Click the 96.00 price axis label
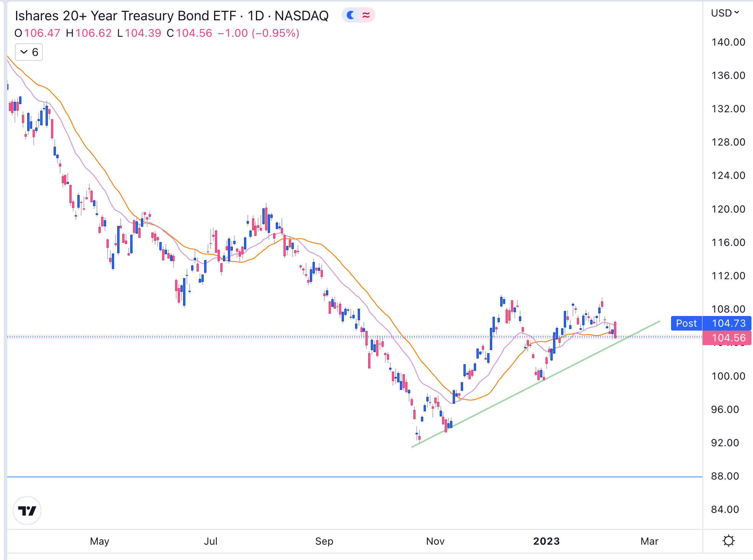 click(x=725, y=409)
